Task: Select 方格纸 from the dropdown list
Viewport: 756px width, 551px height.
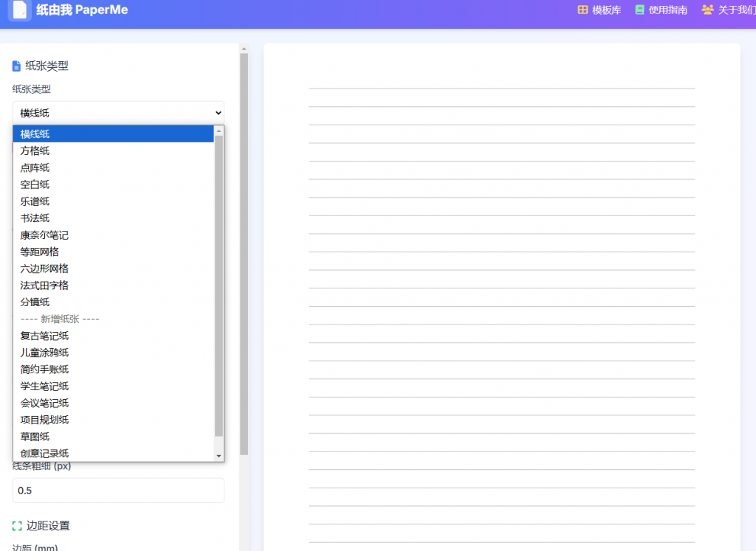Action: tap(35, 151)
